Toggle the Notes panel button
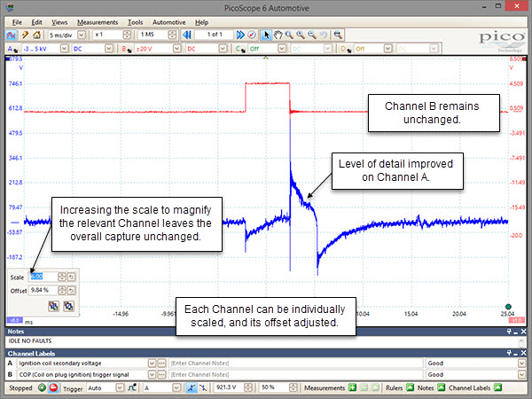 pyautogui.click(x=441, y=387)
